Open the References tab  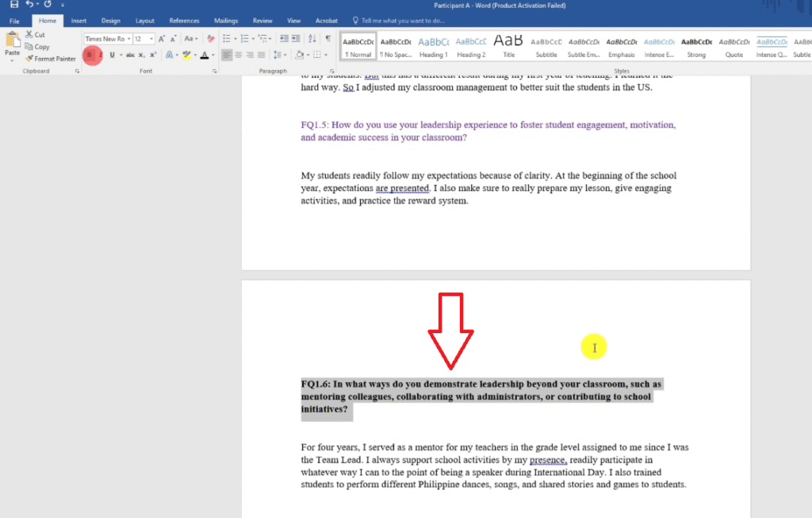(x=184, y=21)
